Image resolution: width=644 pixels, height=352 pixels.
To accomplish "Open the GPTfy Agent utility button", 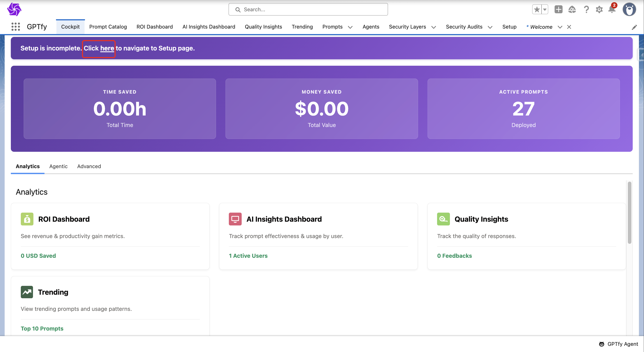I will click(619, 344).
